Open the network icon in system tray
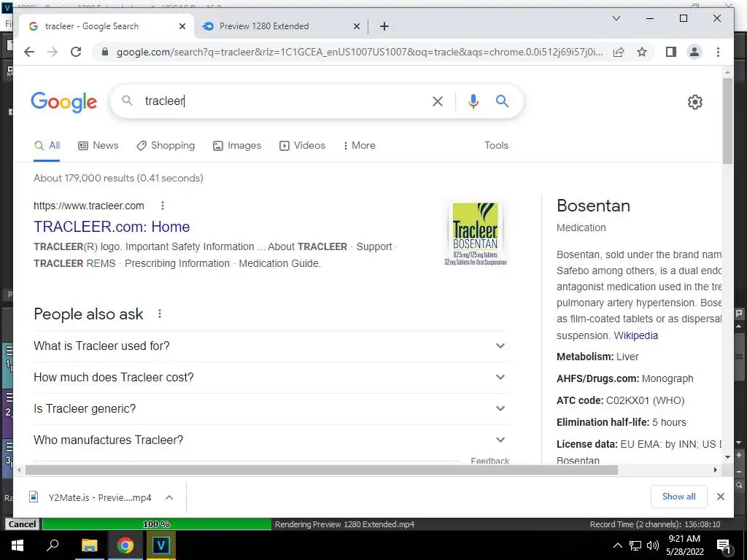This screenshot has height=560, width=747. (635, 545)
